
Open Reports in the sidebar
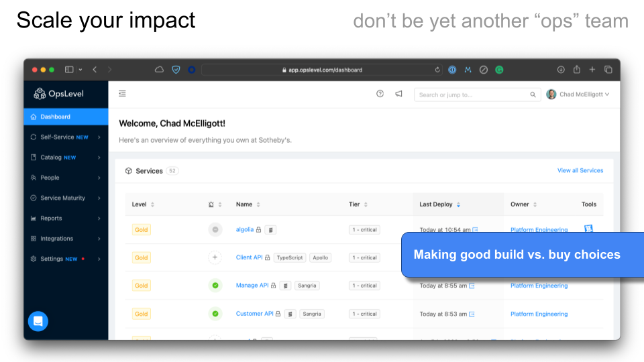point(66,219)
